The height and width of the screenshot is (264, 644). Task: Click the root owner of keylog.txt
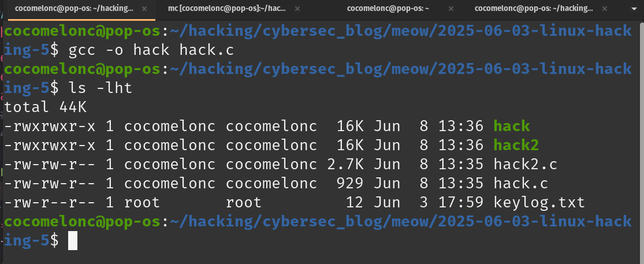click(142, 203)
